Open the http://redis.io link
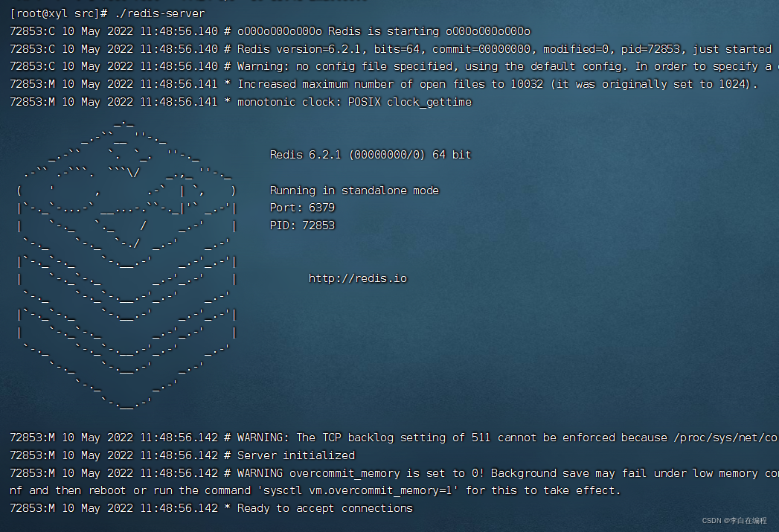The height and width of the screenshot is (532, 779). tap(358, 278)
